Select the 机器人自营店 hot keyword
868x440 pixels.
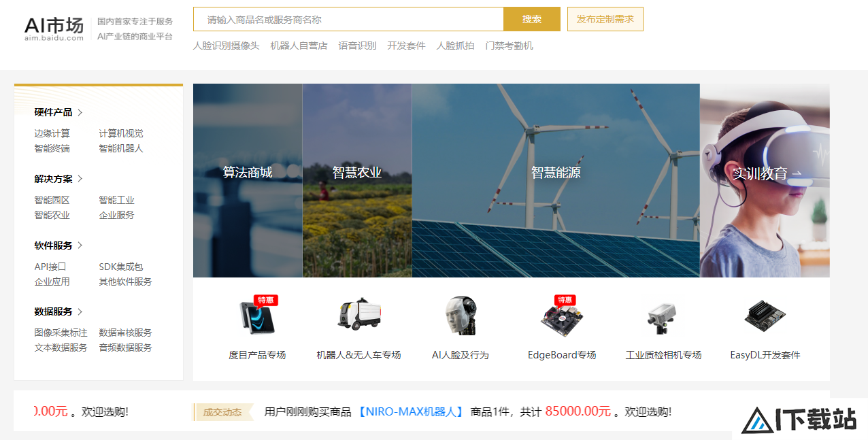tap(299, 46)
